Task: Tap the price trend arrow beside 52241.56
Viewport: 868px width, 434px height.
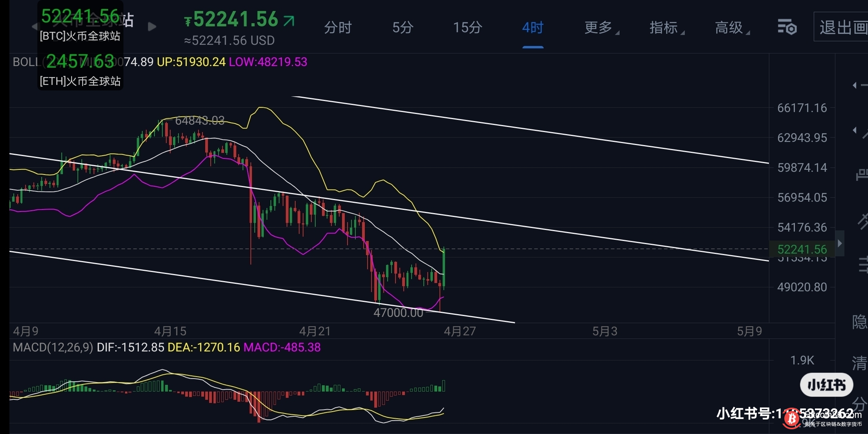Action: (x=289, y=20)
